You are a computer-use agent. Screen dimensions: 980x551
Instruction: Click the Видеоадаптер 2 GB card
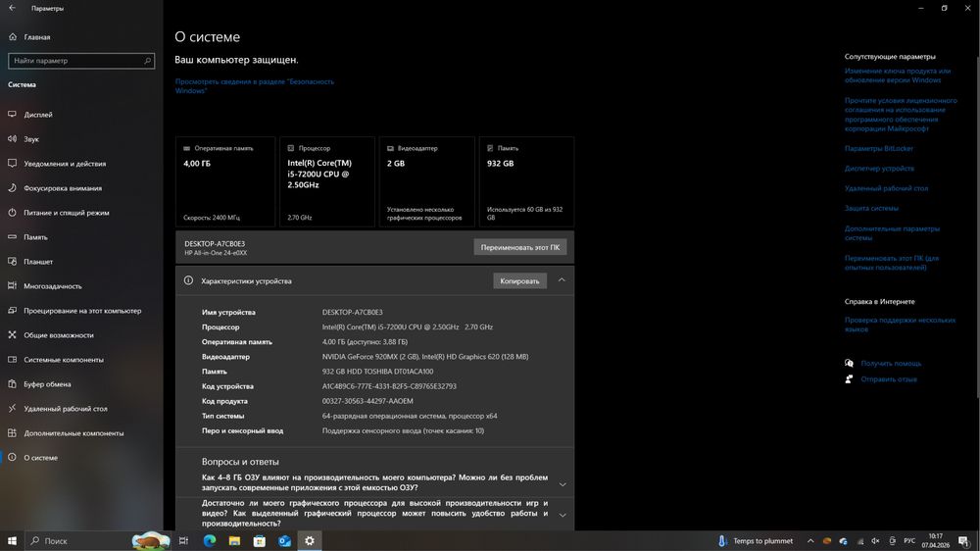[427, 181]
